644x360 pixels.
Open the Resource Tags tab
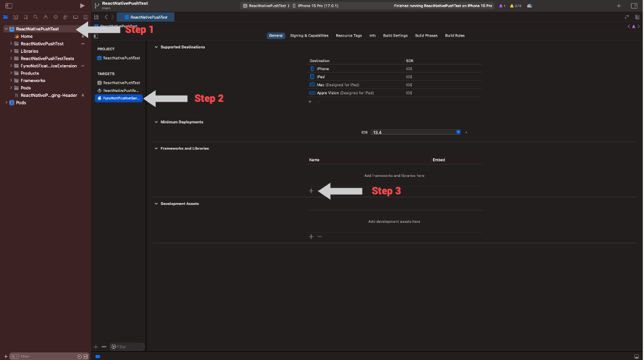(x=349, y=36)
